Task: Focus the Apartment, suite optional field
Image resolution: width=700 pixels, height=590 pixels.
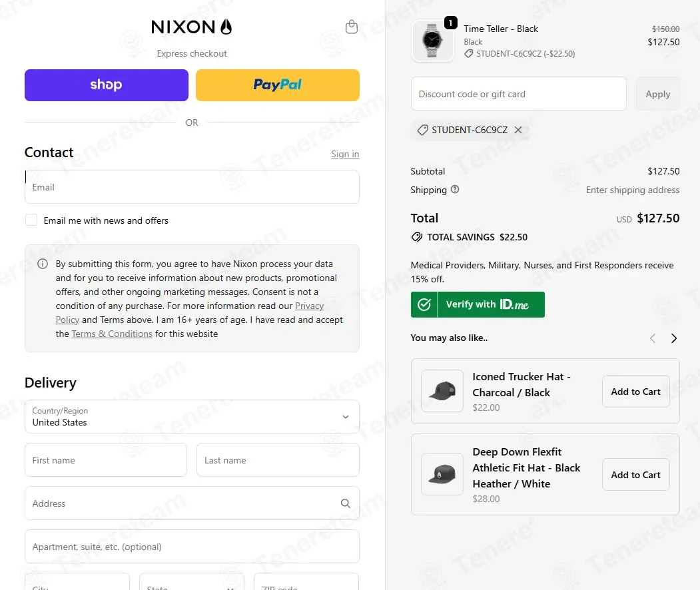Action: coord(192,547)
